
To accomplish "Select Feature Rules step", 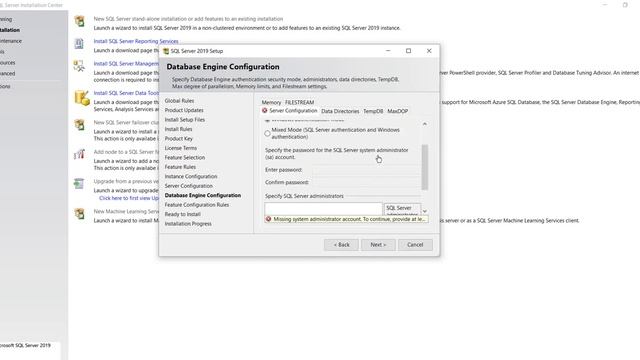I will point(180,167).
